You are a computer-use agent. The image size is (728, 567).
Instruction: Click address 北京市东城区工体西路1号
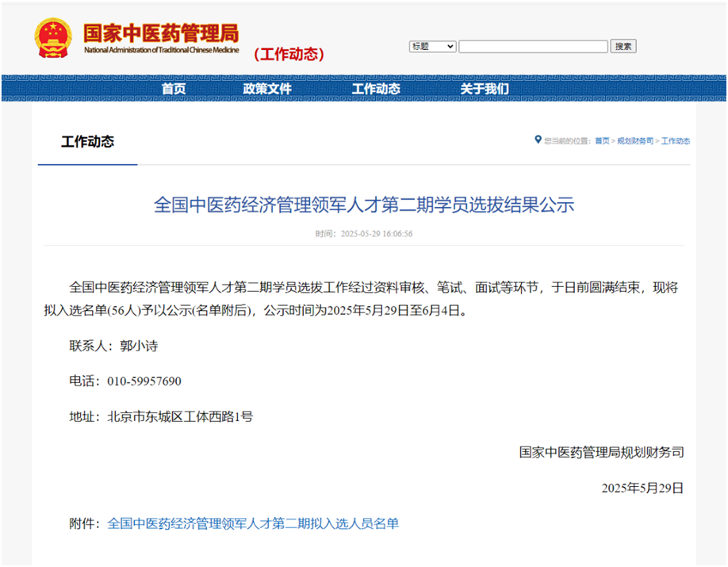click(180, 416)
